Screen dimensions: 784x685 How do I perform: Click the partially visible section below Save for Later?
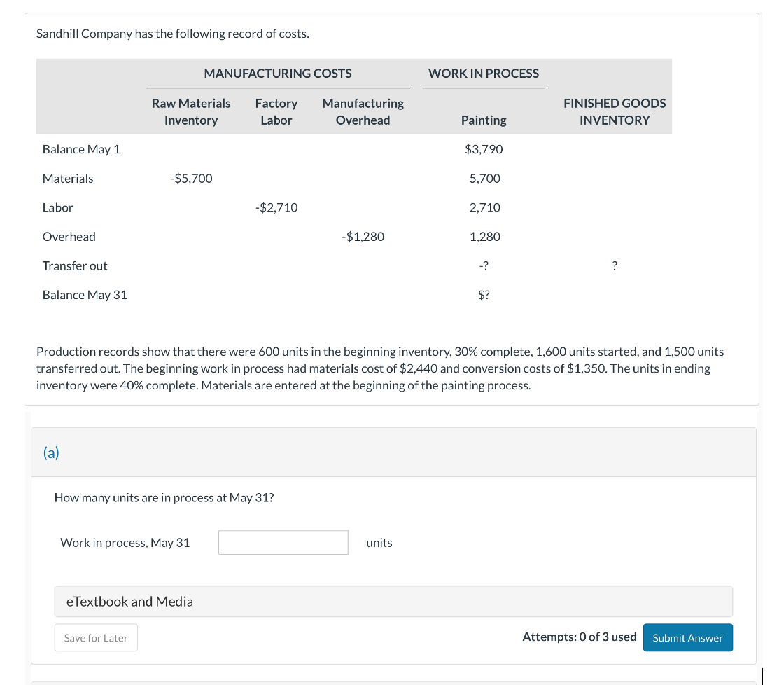392,681
